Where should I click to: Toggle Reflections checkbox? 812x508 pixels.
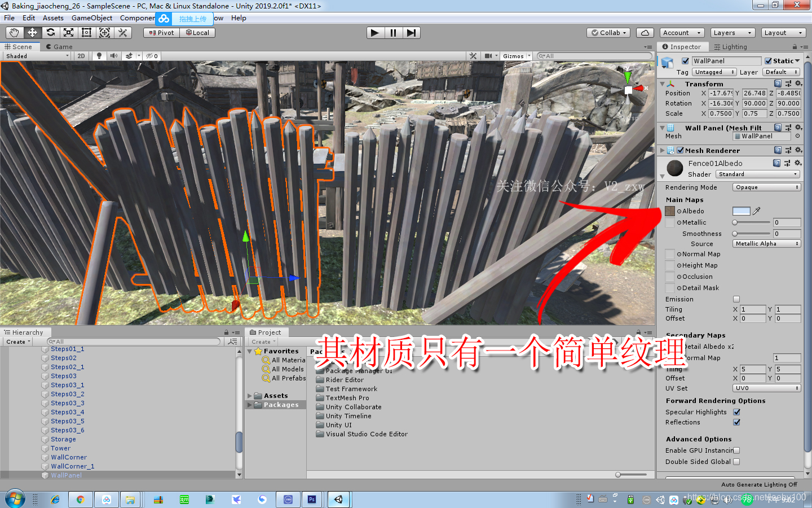click(736, 422)
